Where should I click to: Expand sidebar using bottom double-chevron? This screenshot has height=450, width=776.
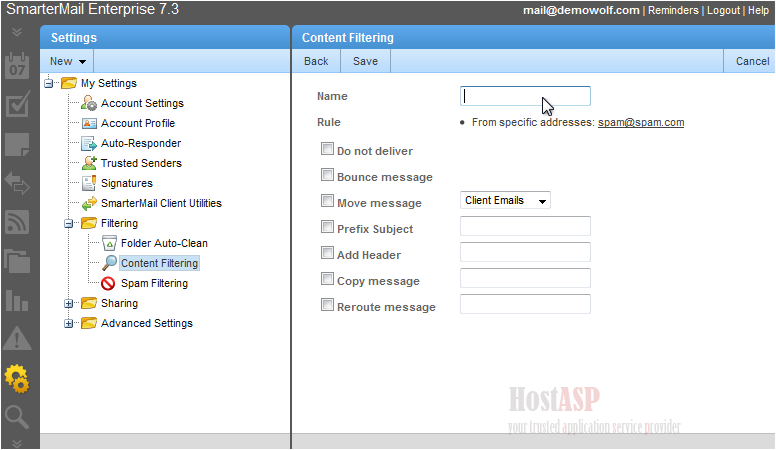pos(17,443)
